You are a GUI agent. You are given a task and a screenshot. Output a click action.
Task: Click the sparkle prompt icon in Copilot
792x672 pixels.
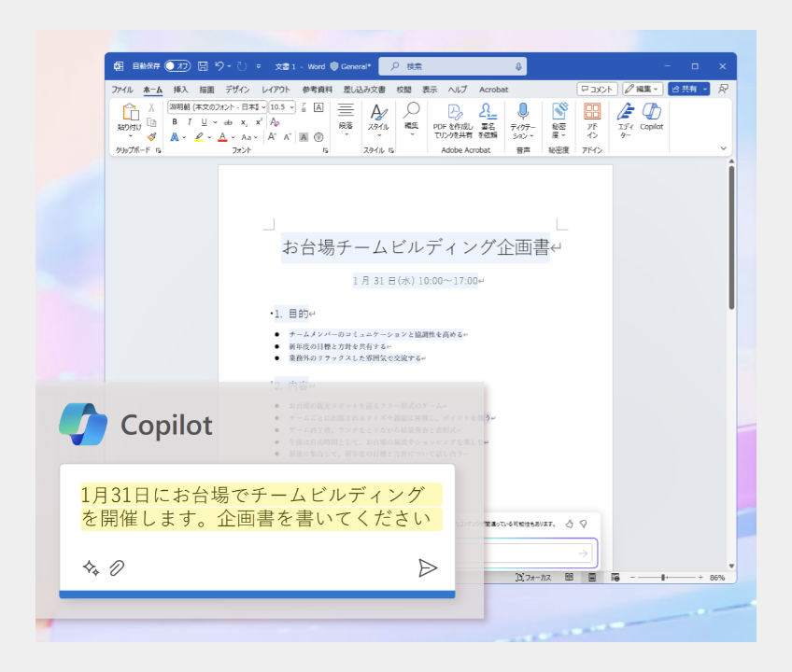click(x=91, y=567)
